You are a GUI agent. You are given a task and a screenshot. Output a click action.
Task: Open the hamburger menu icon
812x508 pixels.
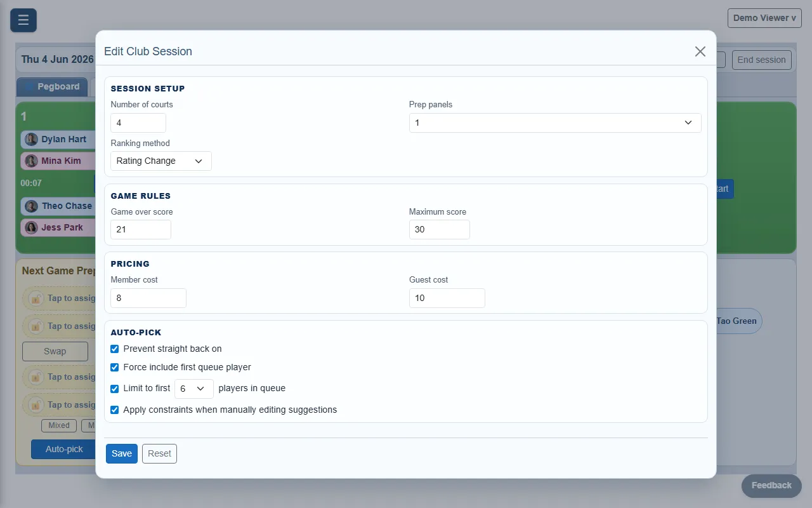click(x=23, y=20)
